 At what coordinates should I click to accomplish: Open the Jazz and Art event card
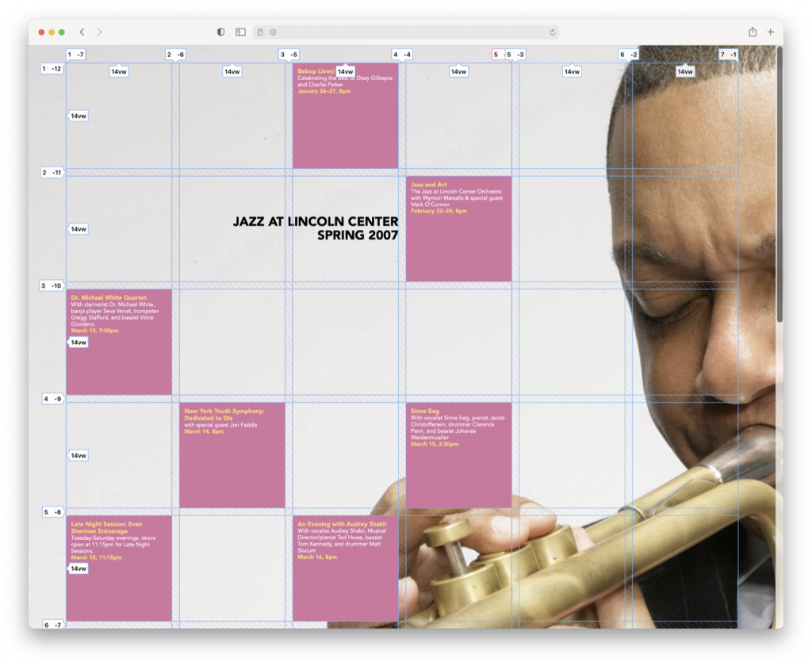click(458, 229)
